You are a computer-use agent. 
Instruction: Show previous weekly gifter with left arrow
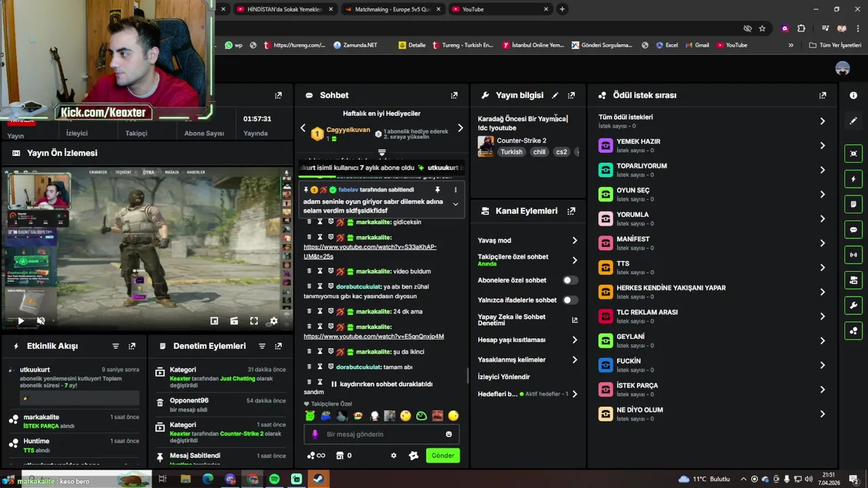tap(303, 128)
